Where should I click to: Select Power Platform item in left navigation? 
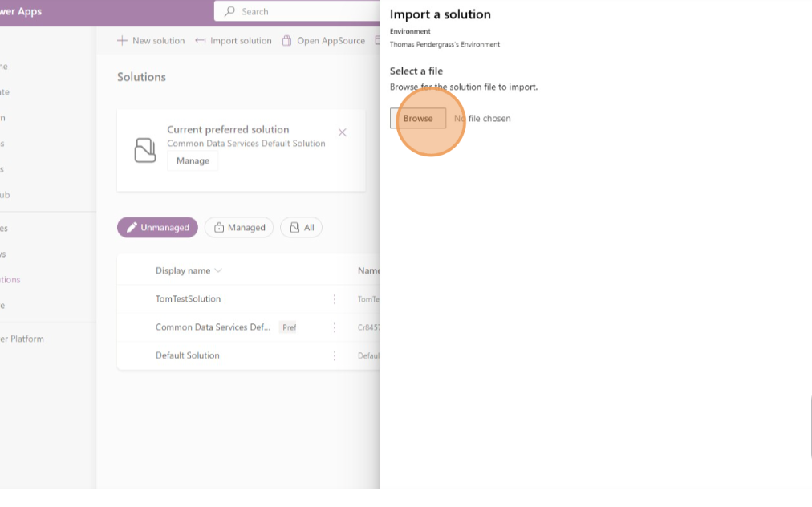tap(22, 339)
